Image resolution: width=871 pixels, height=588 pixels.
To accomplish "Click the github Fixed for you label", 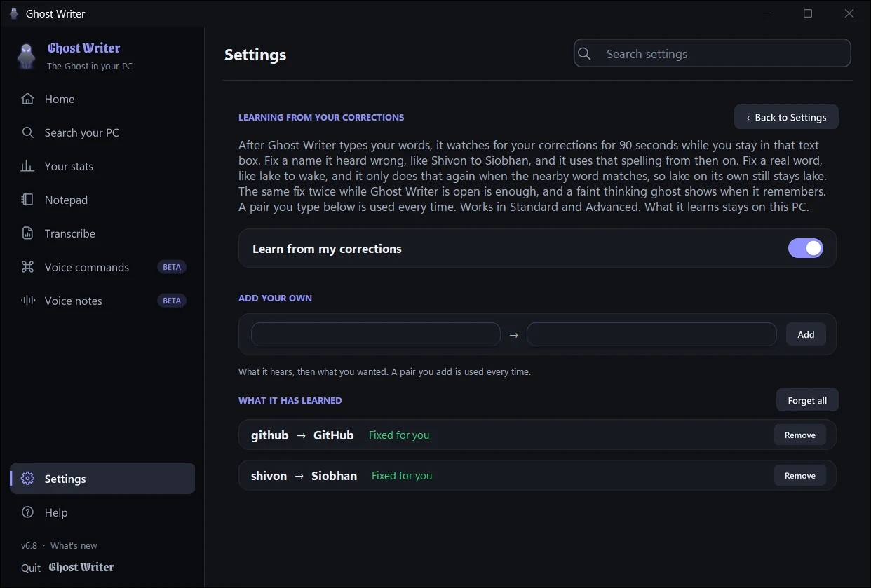I will pyautogui.click(x=399, y=435).
